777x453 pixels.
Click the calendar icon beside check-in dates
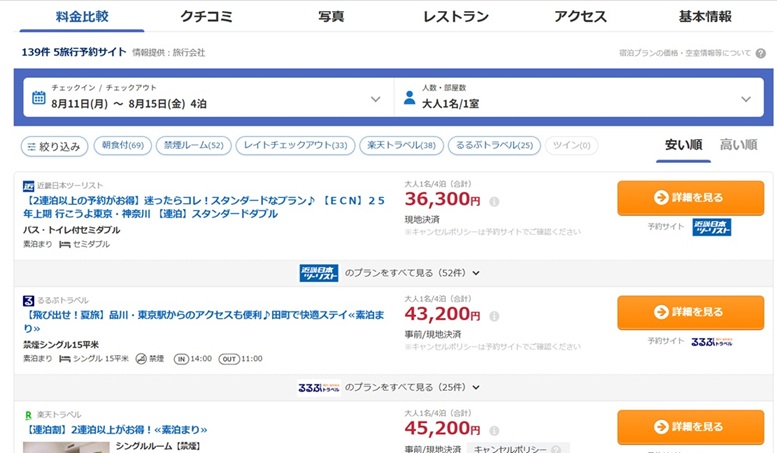(39, 98)
